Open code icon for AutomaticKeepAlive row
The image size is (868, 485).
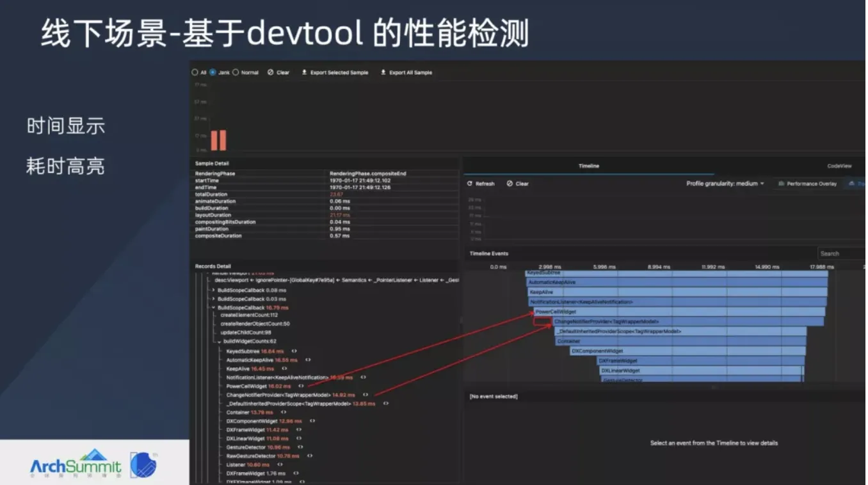click(x=308, y=360)
